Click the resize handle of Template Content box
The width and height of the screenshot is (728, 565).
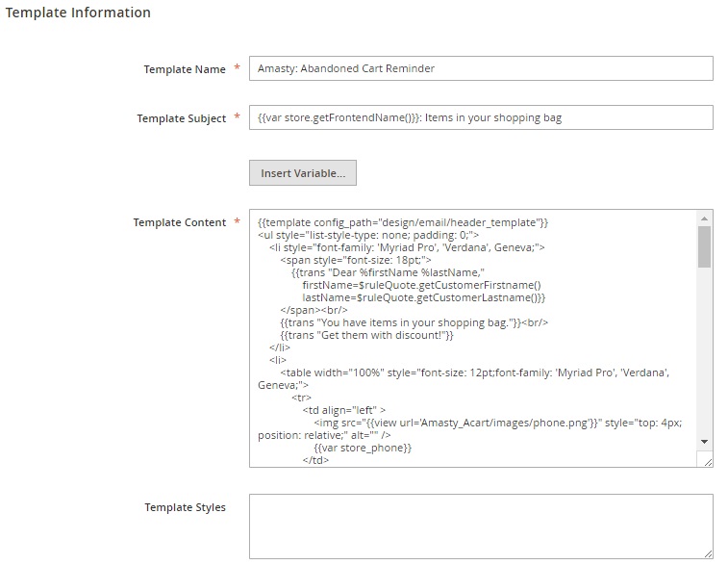point(707,461)
